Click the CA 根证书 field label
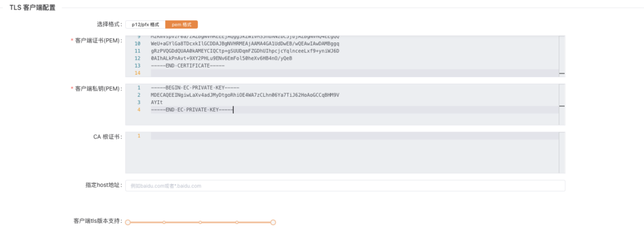Image resolution: width=644 pixels, height=233 pixels. (107, 137)
